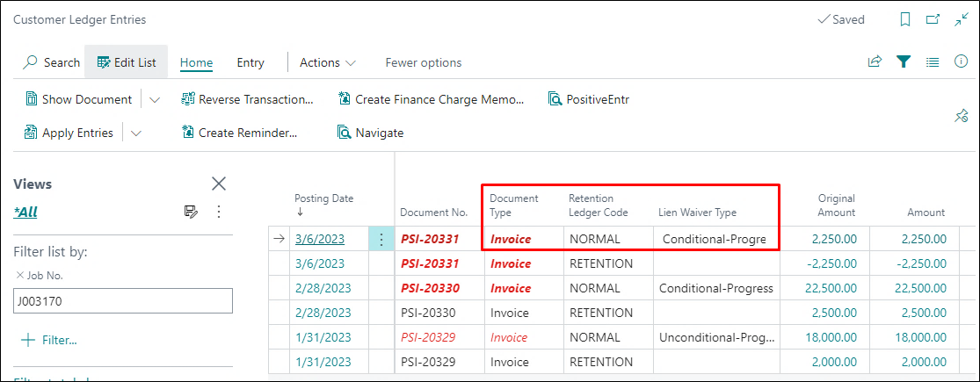Expand the Show Document dropdown arrow
The image size is (980, 382).
tap(155, 99)
